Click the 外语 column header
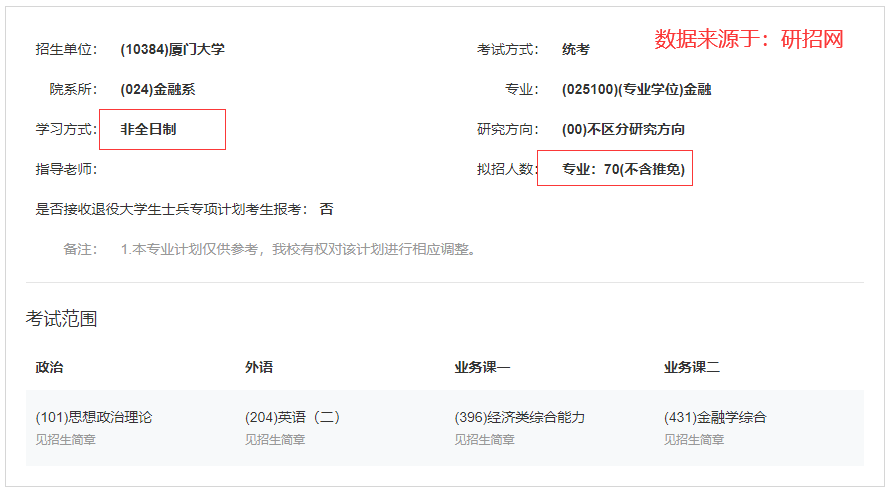This screenshot has height=496, width=896. tap(259, 367)
